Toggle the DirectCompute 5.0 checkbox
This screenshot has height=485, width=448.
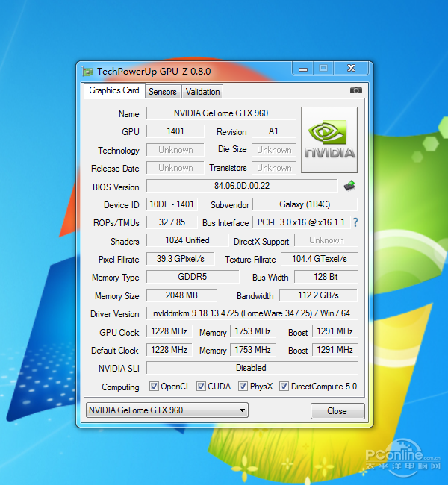pos(284,386)
